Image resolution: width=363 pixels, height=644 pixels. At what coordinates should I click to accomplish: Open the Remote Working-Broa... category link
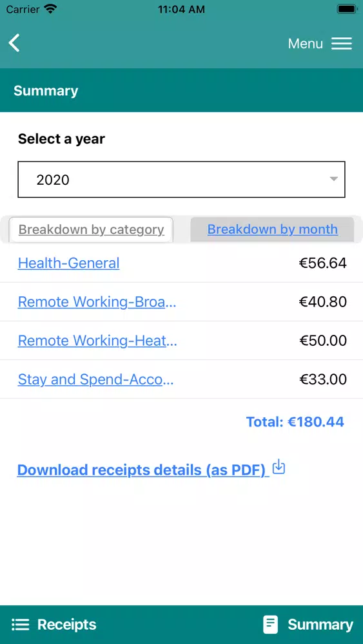[97, 302]
